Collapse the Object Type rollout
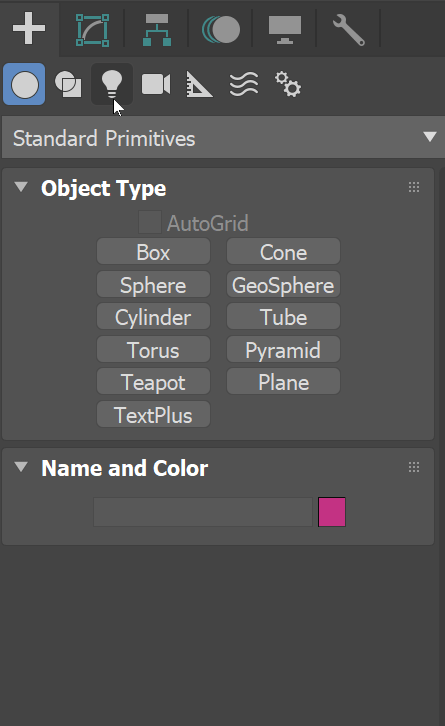 [21, 187]
